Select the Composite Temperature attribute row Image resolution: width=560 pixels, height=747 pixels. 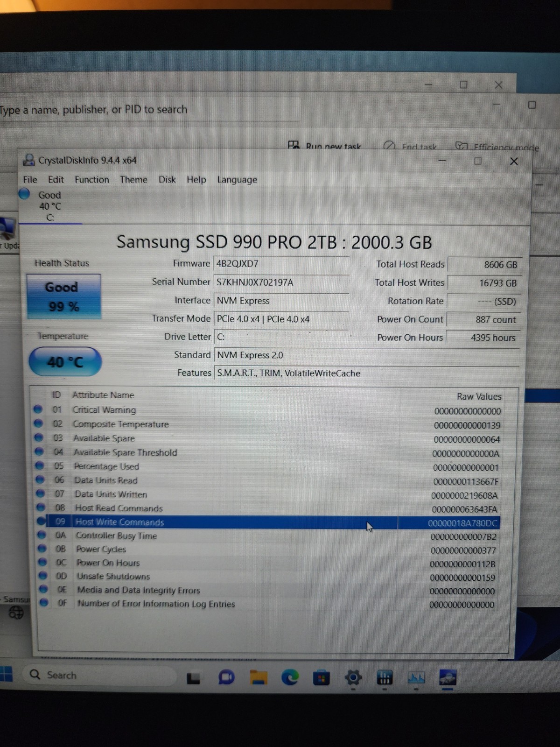coord(268,425)
